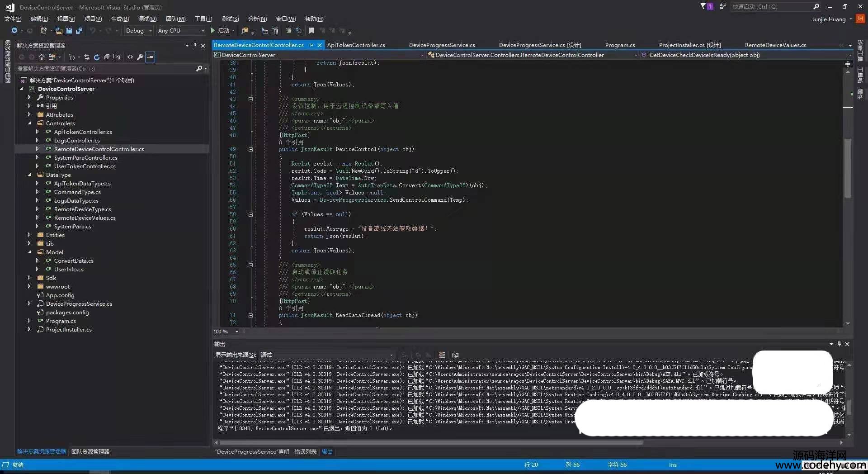Viewport: 868px width, 474px height.
Task: Expand the Entities folder in tree
Action: (x=29, y=235)
